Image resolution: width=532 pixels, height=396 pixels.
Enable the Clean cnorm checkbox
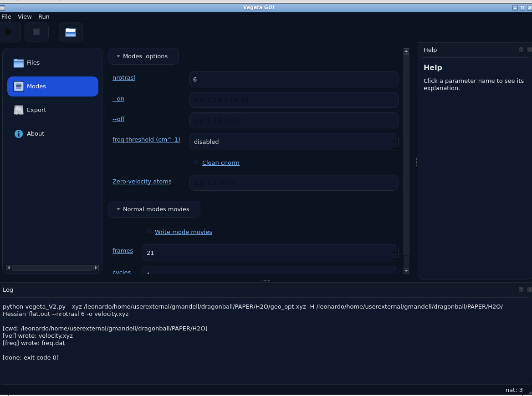196,162
